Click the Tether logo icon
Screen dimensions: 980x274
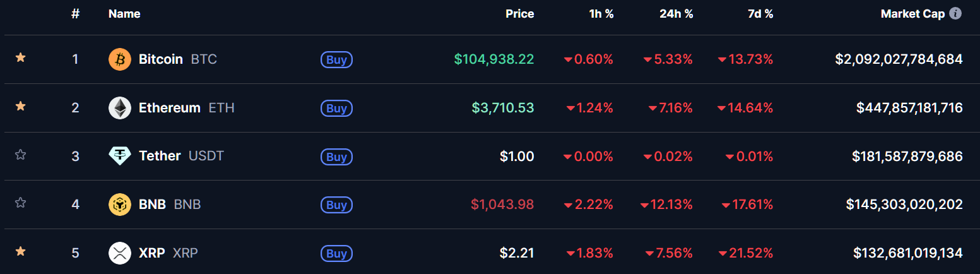point(120,156)
